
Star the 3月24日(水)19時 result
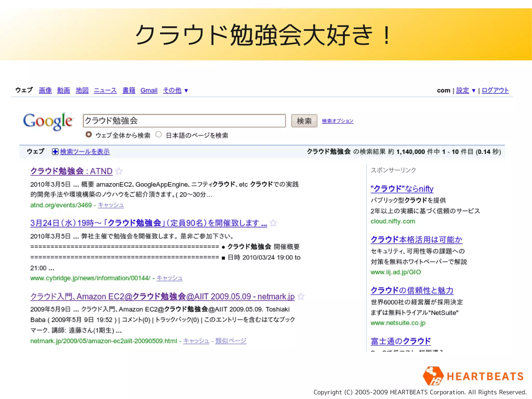273,223
